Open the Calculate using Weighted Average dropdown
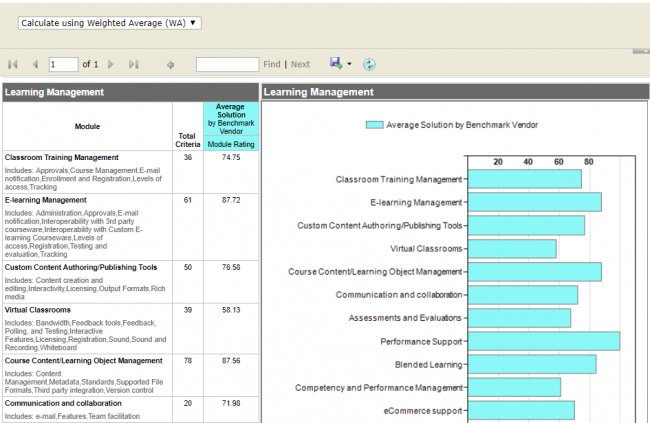The image size is (650, 423). coord(109,23)
